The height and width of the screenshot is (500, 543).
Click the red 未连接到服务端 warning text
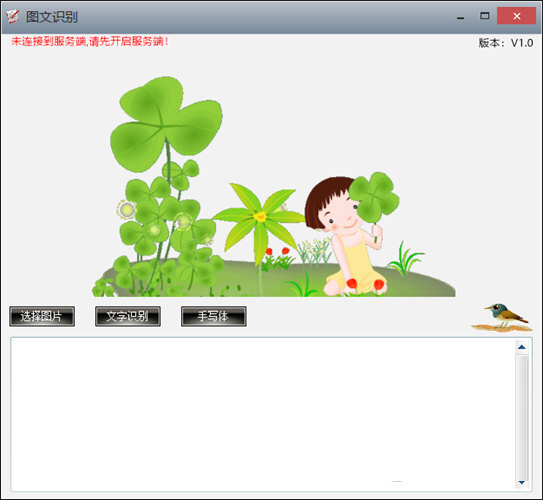pos(90,42)
